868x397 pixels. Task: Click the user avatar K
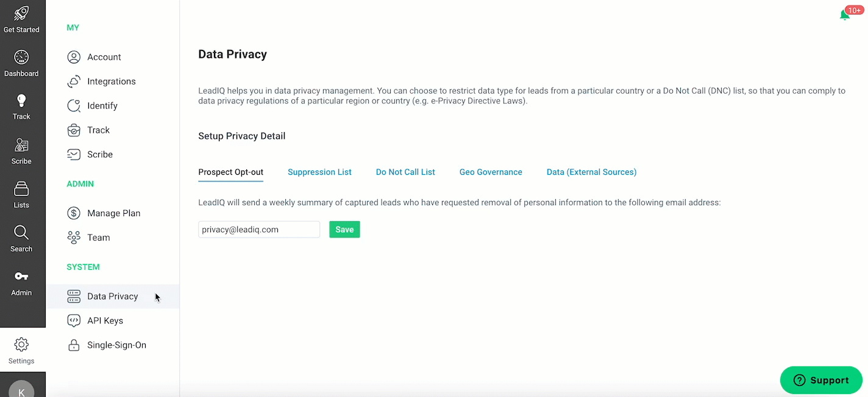pyautogui.click(x=21, y=390)
